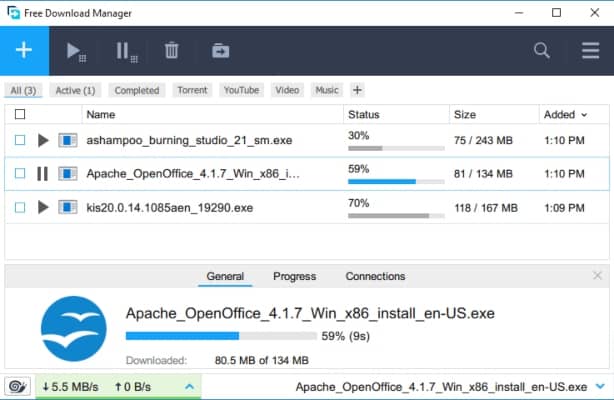Screen dimensions: 614x400
Task: Click status bar Apache_OpenOffice file name
Action: coord(441,387)
